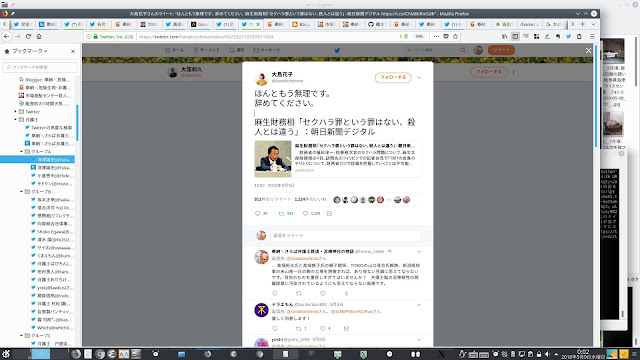
Task: Collapse the グループA bookmark folder
Action: point(22,151)
